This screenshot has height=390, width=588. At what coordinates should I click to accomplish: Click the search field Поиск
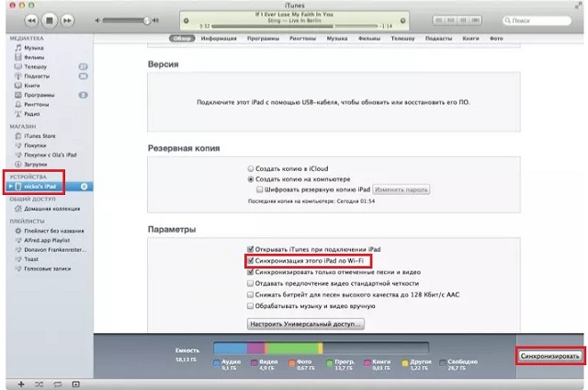[x=537, y=20]
